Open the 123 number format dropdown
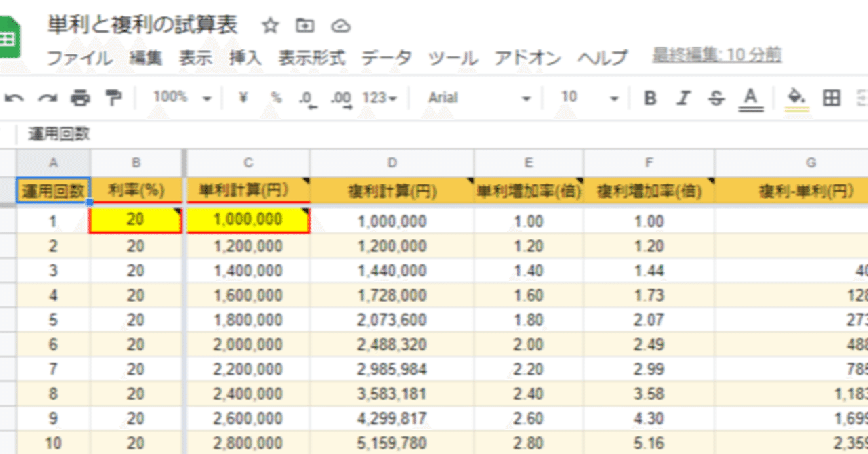The image size is (868, 454). [380, 98]
